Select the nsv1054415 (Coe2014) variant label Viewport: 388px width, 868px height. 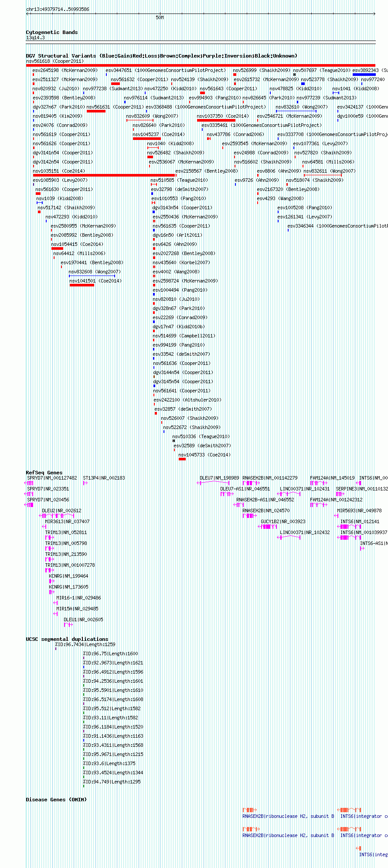(77, 245)
